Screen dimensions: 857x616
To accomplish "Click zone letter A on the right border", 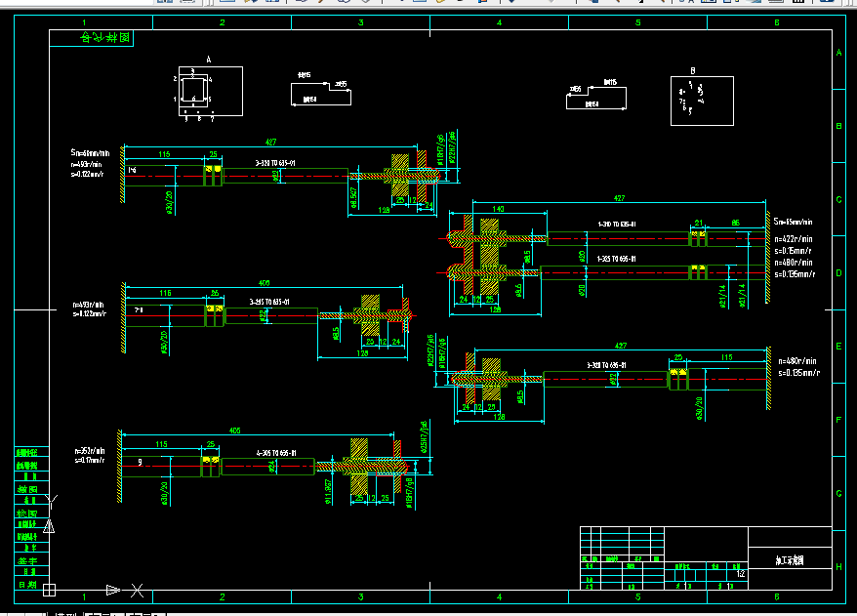I will (839, 53).
